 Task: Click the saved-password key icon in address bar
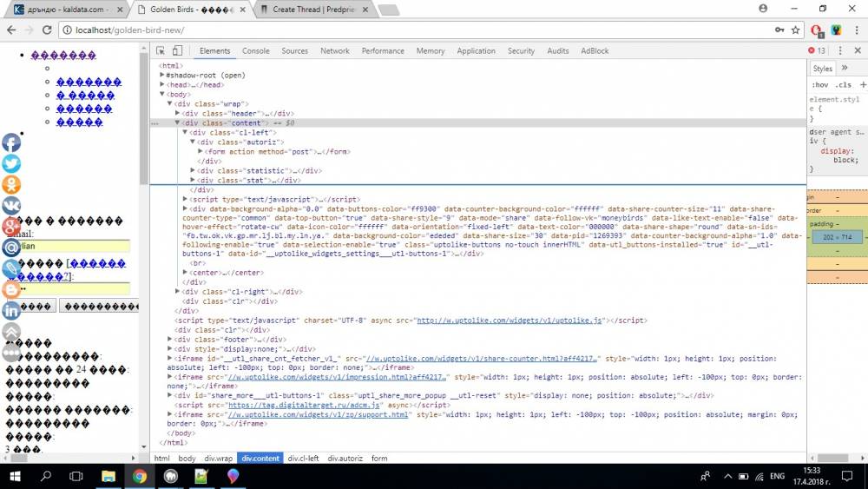(779, 30)
